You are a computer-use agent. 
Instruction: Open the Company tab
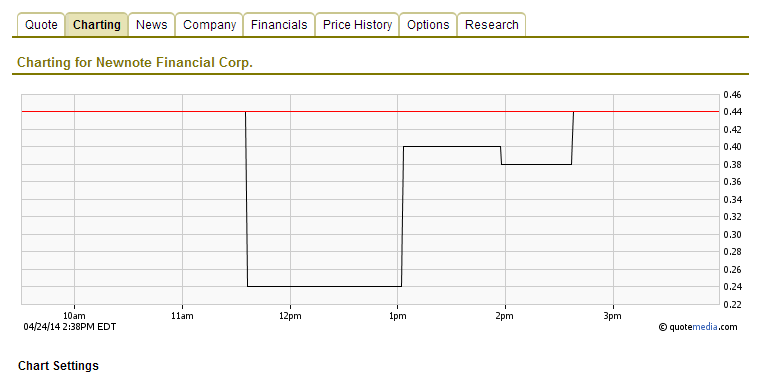click(210, 25)
